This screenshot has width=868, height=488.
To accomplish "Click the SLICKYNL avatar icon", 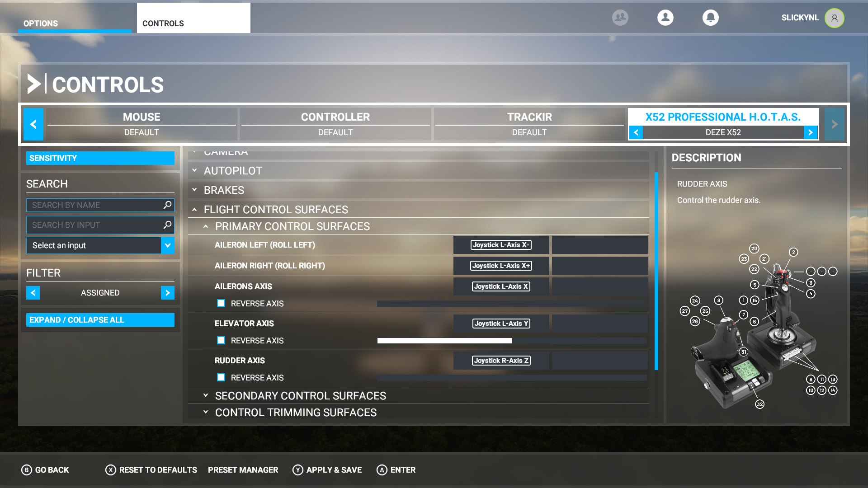I will click(x=834, y=18).
